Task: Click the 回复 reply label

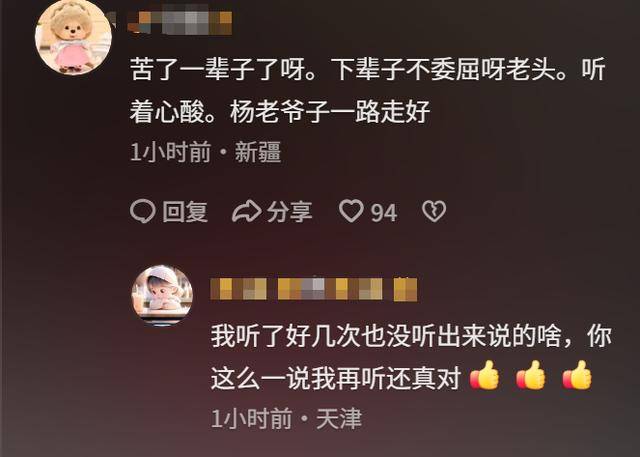Action: coord(185,212)
